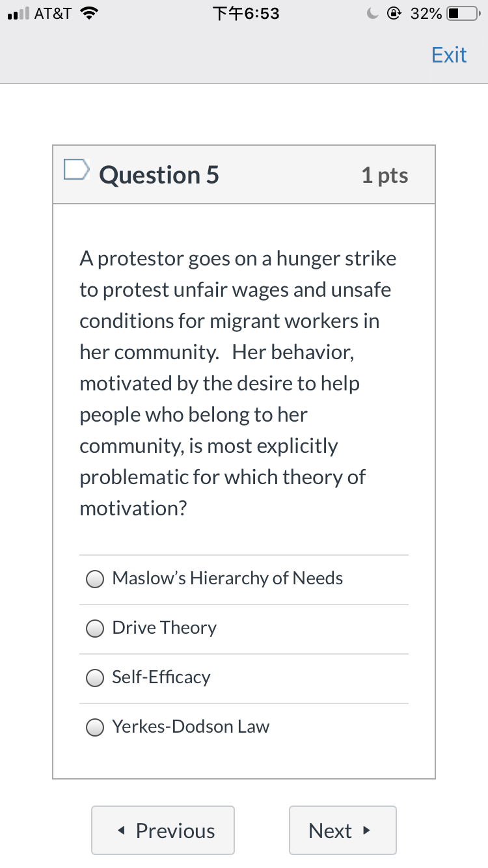Exit the quiz via the Exit link
Image resolution: width=488 pixels, height=868 pixels.
pyautogui.click(x=449, y=55)
